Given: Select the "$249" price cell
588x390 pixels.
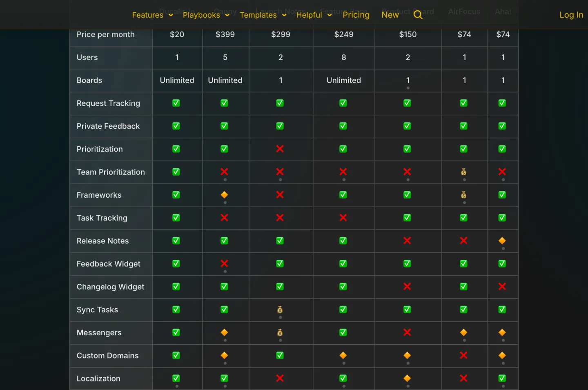Looking at the screenshot, I should click(x=344, y=35).
